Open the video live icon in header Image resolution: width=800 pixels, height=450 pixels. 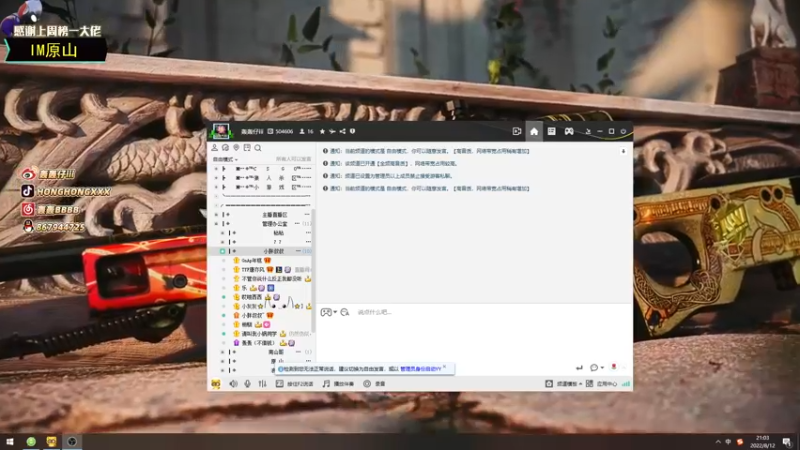pos(516,131)
